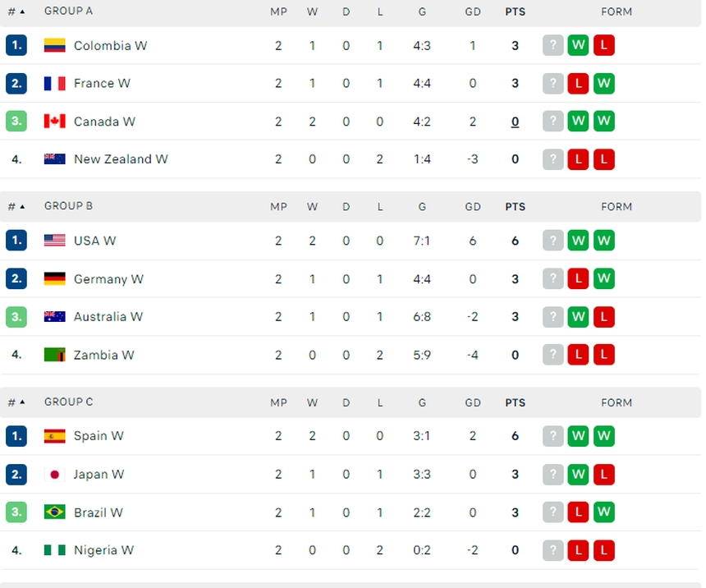Click Nigeria's last red L form badge
The height and width of the screenshot is (588, 706).
[x=603, y=550]
